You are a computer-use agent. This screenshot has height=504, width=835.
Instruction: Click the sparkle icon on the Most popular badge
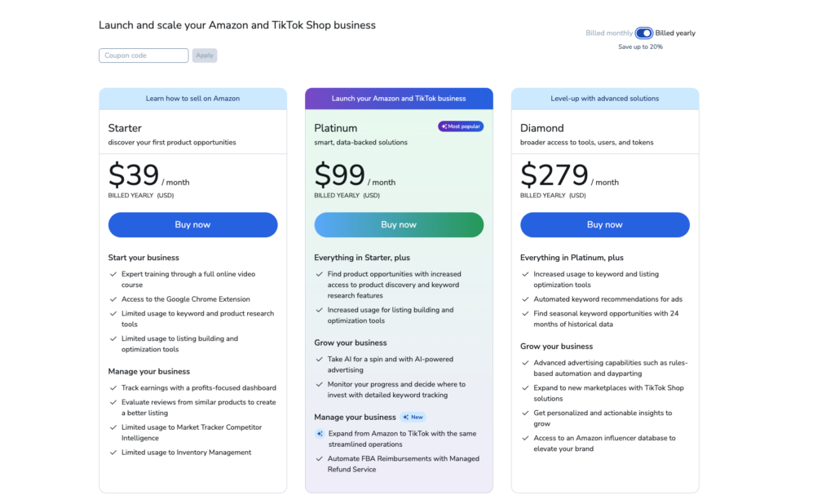coord(444,126)
